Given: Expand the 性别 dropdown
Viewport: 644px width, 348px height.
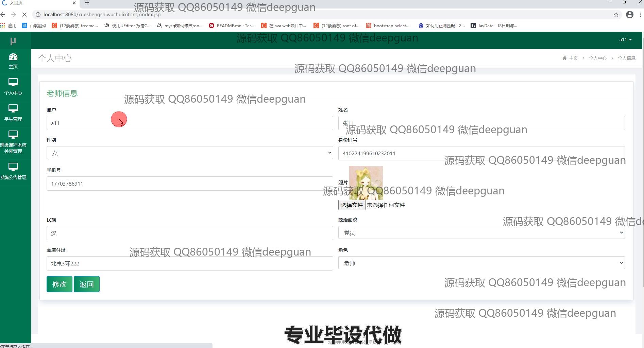Looking at the screenshot, I should (x=189, y=153).
